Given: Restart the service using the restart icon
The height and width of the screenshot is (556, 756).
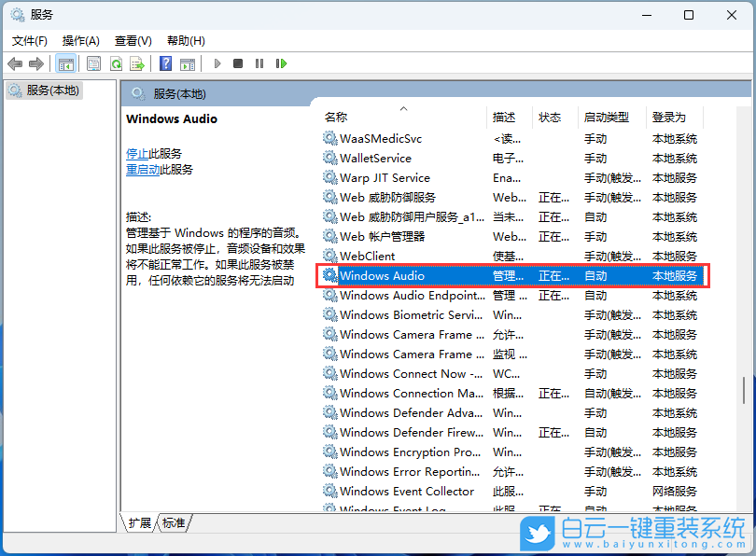Looking at the screenshot, I should coord(282,63).
